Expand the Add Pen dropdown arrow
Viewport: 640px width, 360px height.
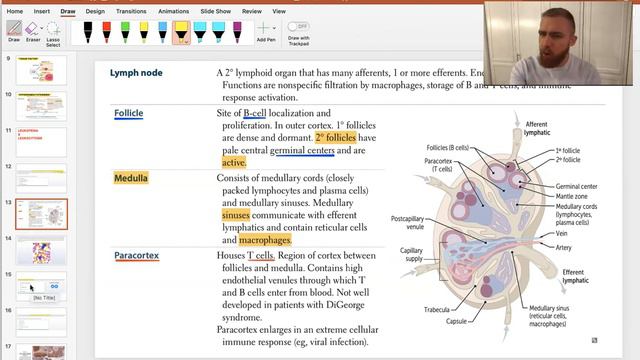(x=274, y=28)
